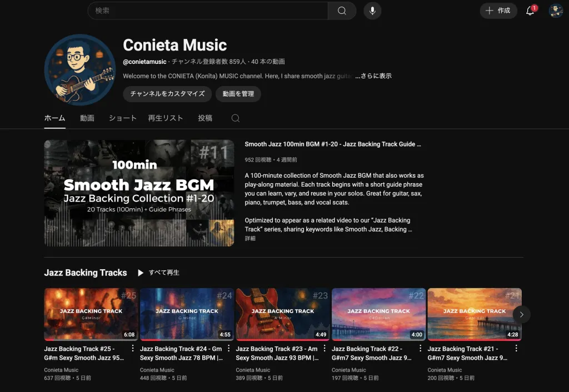Image resolution: width=569 pixels, height=392 pixels.
Task: Start voice search with microphone icon
Action: tap(372, 11)
